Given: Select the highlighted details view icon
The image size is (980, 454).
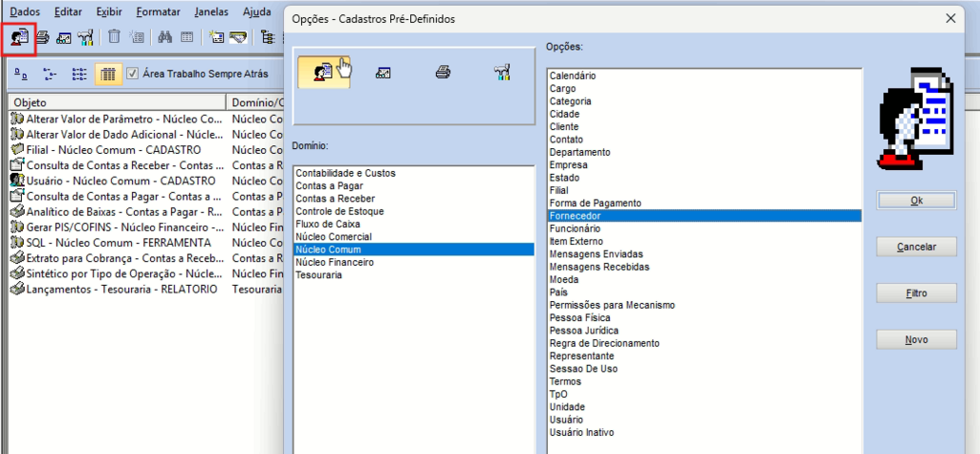Looking at the screenshot, I should click(x=108, y=74).
